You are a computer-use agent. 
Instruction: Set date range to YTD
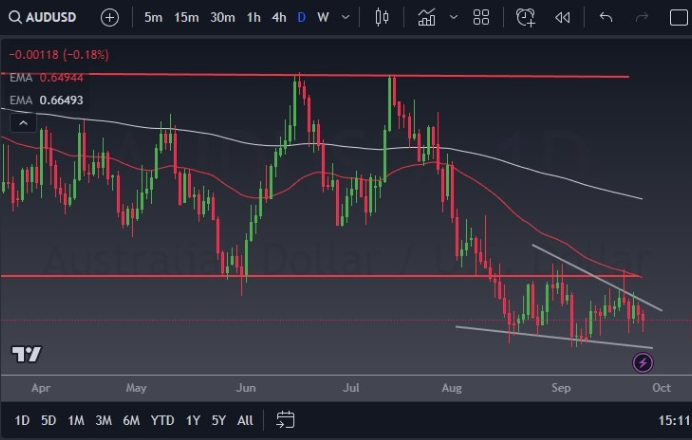point(163,420)
